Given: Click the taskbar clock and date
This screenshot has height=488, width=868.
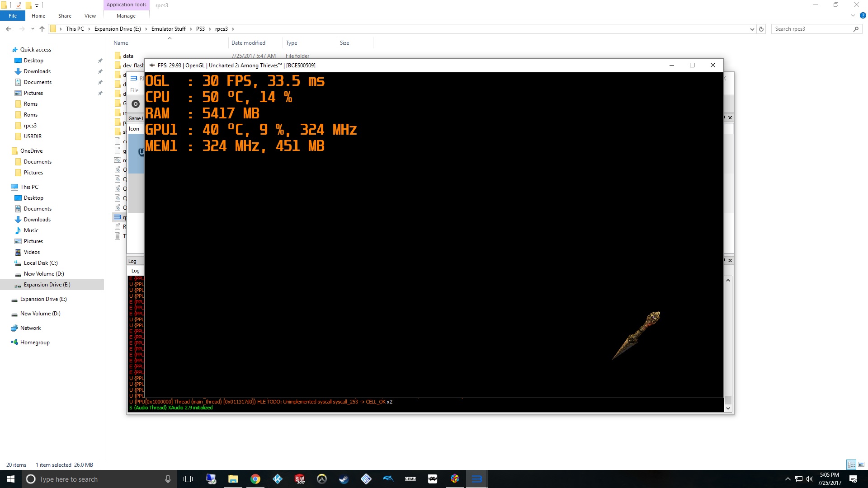Looking at the screenshot, I should click(x=829, y=479).
